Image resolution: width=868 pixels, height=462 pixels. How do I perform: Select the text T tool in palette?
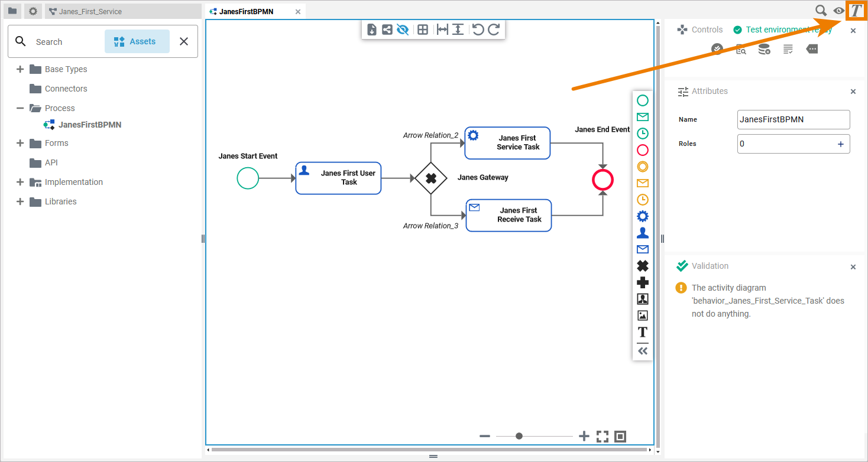tap(642, 332)
